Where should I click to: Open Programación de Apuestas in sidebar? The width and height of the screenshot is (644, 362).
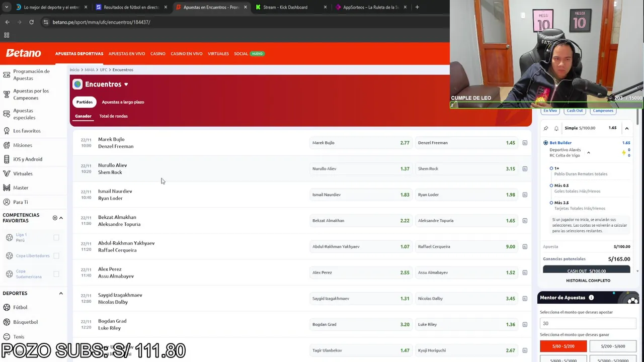33,75
